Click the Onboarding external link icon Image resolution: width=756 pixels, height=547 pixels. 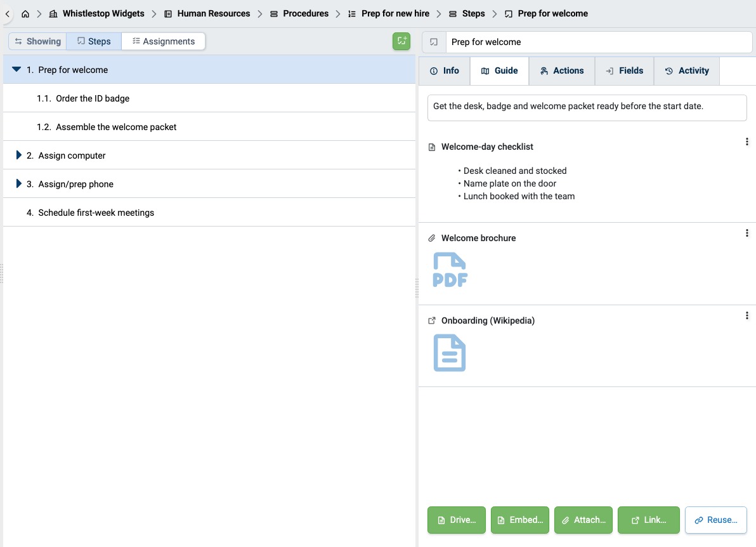(432, 320)
